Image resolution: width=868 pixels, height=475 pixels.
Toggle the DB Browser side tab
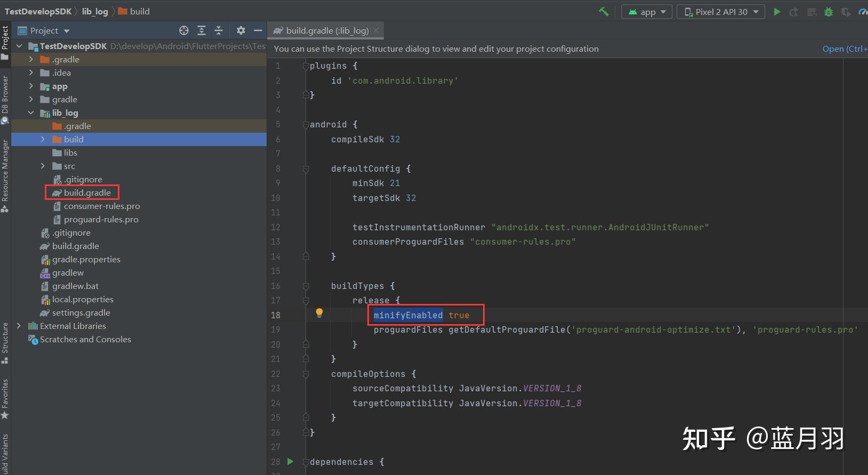[5, 100]
